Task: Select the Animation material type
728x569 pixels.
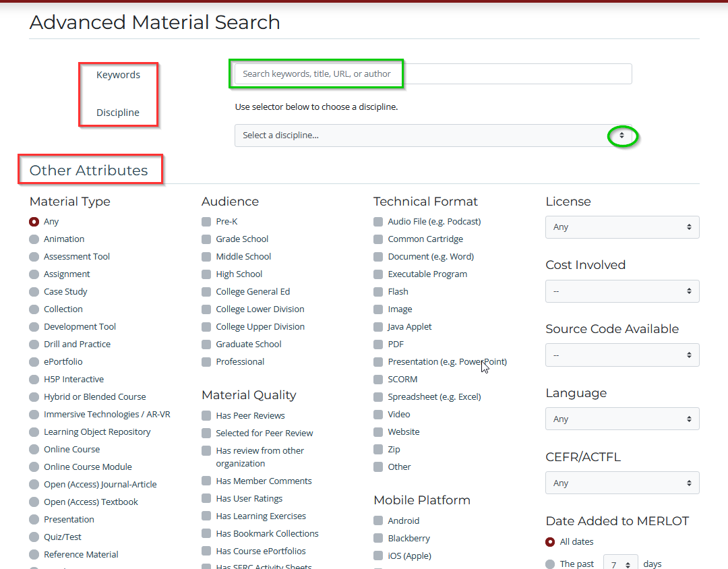Action: point(34,239)
